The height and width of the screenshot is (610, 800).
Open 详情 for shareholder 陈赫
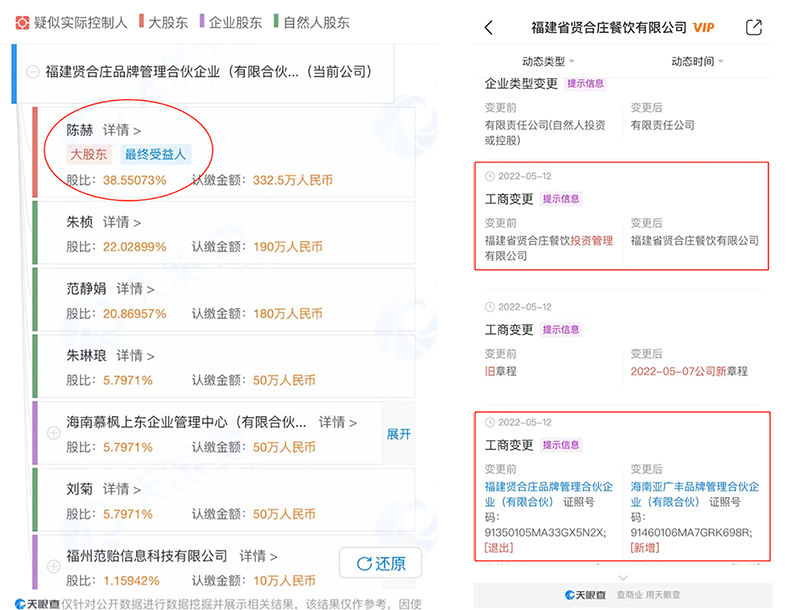(x=121, y=131)
